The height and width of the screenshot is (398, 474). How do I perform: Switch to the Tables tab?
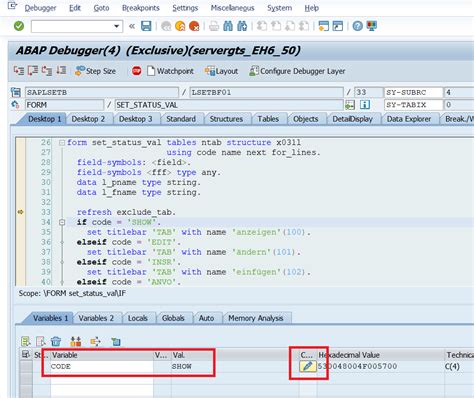click(x=268, y=119)
